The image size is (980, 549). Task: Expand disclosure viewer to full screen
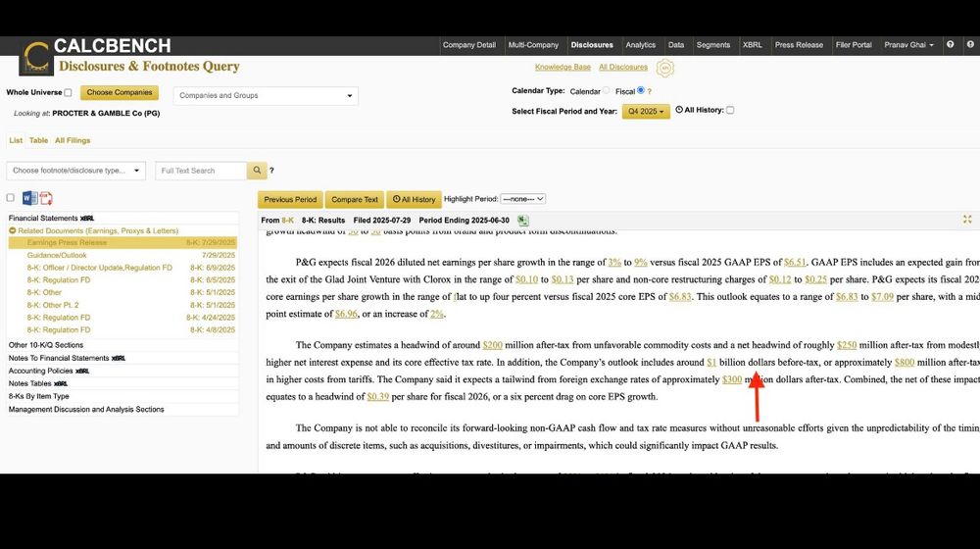967,219
